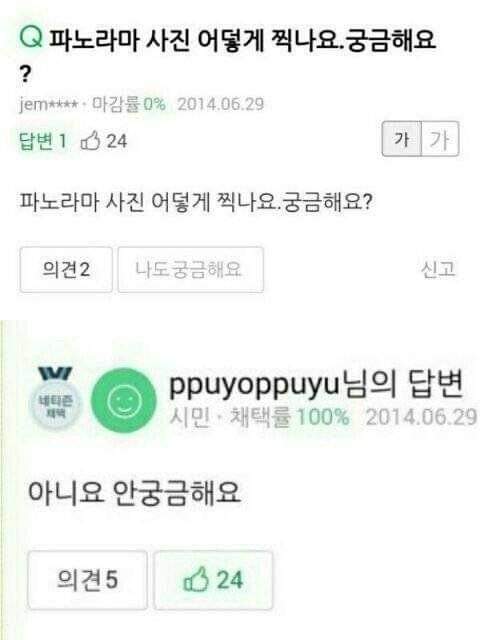Open ppuyoppuyu님의 답변 profile name
This screenshot has width=480, height=640.
tap(316, 384)
